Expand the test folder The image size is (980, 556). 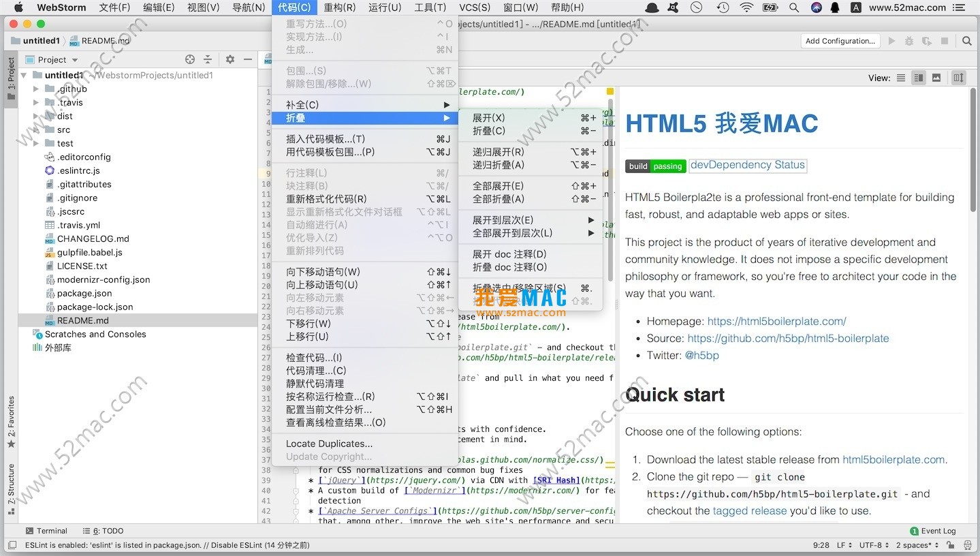pyautogui.click(x=37, y=143)
